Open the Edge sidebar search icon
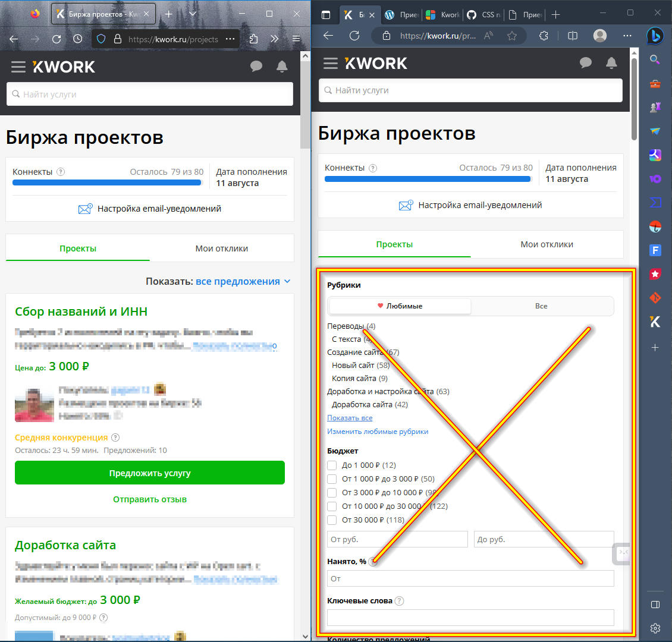 click(655, 59)
